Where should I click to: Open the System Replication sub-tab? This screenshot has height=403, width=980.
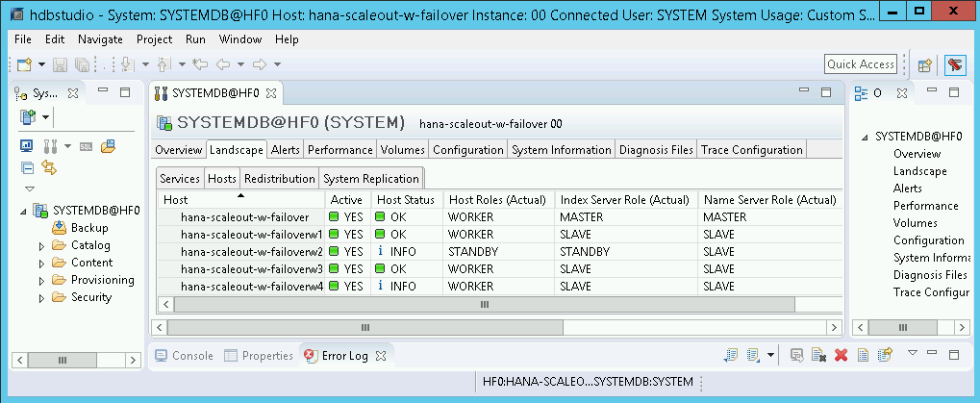click(x=371, y=179)
